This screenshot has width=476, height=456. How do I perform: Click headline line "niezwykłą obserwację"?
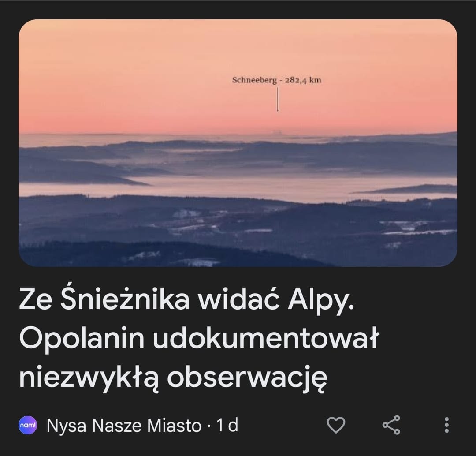(x=173, y=378)
